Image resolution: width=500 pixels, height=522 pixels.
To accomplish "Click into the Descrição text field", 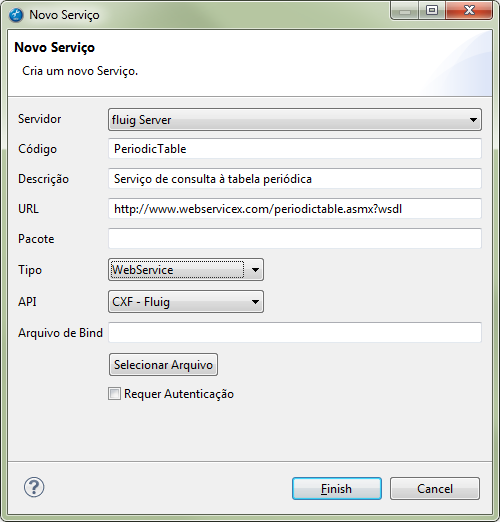I will tap(295, 179).
